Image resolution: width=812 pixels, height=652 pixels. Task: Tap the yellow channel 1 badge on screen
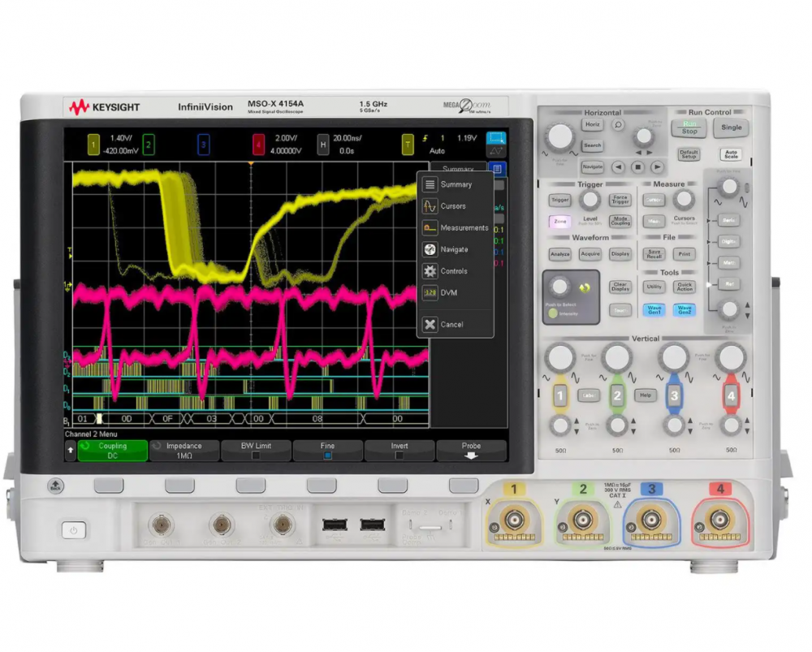93,145
